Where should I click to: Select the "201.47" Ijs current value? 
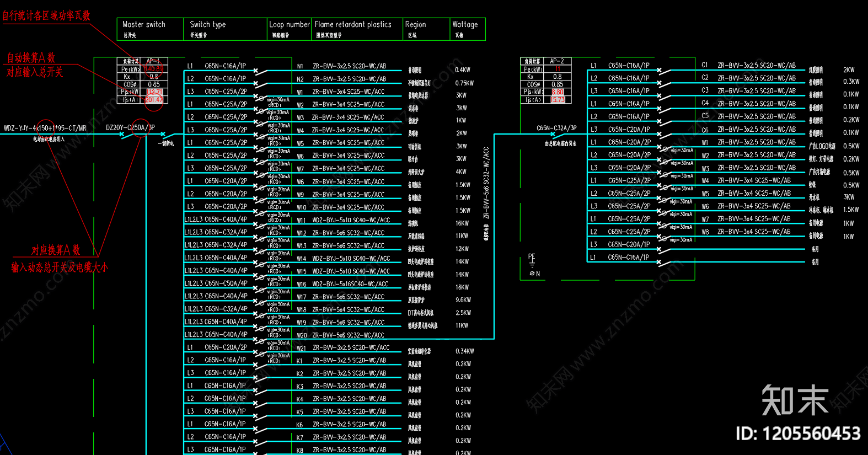click(x=154, y=100)
